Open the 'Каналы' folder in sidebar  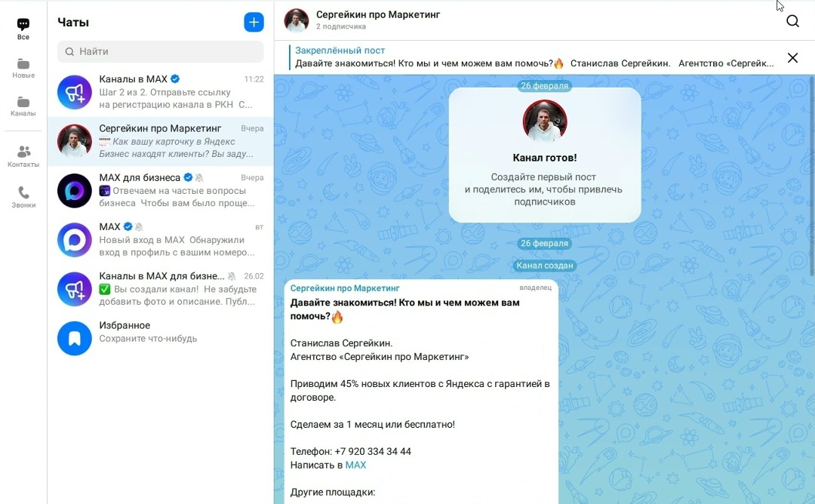click(x=23, y=106)
